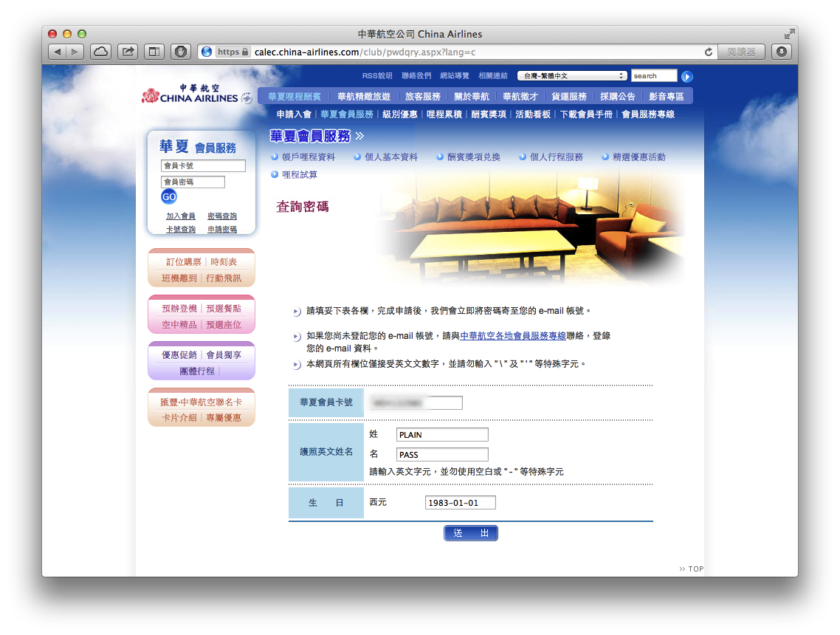
Task: Select the 華航徵才 menu tab
Action: pyautogui.click(x=520, y=97)
